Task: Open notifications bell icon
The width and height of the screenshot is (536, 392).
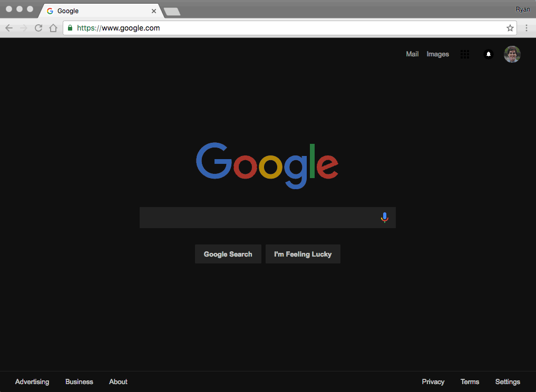Action: [x=489, y=54]
